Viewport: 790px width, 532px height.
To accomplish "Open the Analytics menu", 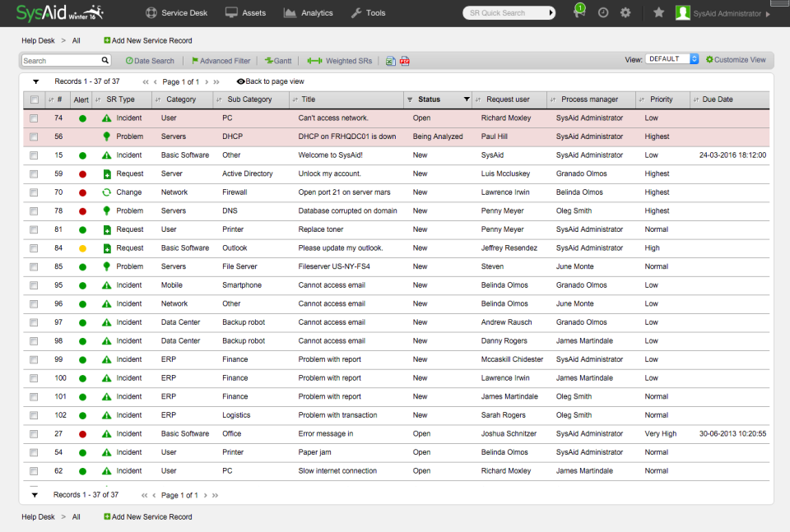I will coord(308,12).
